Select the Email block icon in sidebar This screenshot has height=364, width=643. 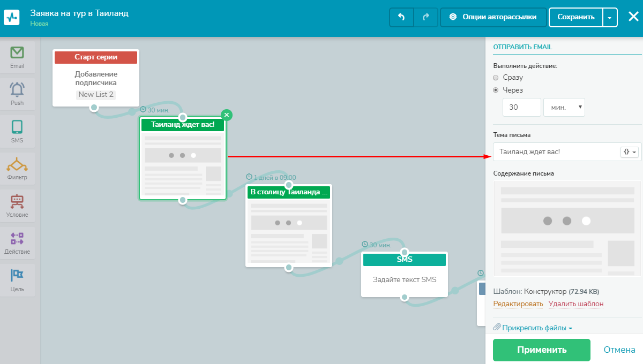coord(17,53)
